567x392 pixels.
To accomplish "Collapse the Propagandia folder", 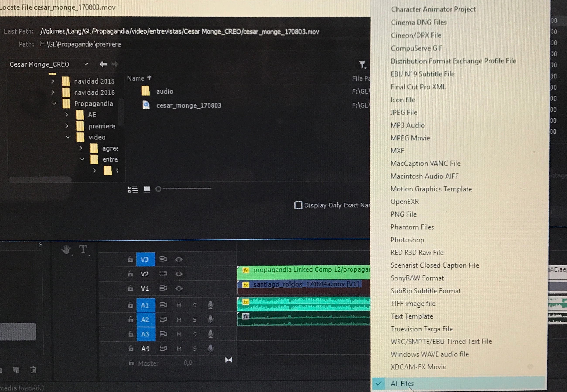I will pyautogui.click(x=54, y=104).
